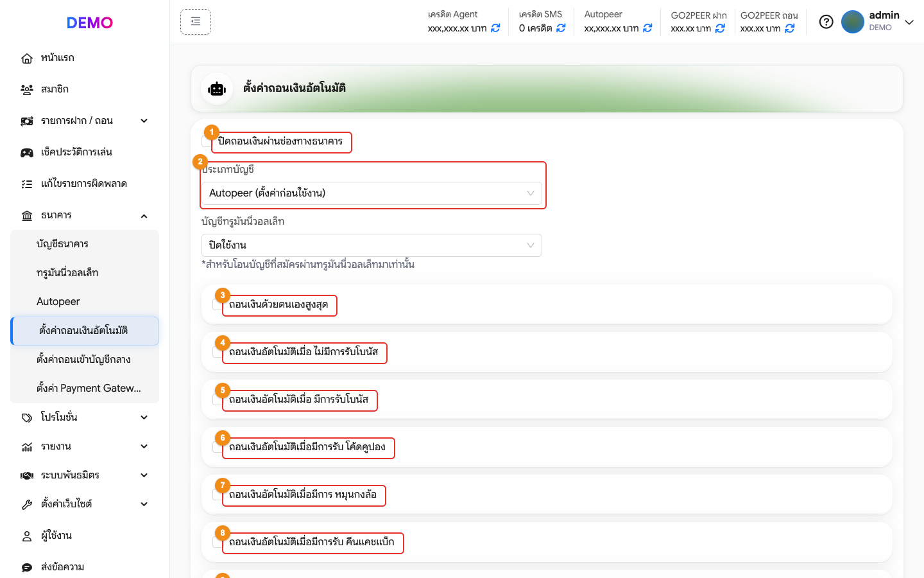The width and height of the screenshot is (924, 578).
Task: Enable ถอนเงินอัตโนมัติเมื่อ ไม่มีการรับโบนัส checkbox
Action: (218, 352)
